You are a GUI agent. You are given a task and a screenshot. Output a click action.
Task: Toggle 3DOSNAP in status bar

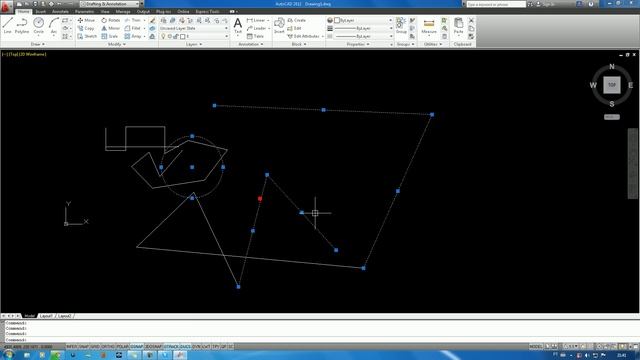[x=153, y=347]
